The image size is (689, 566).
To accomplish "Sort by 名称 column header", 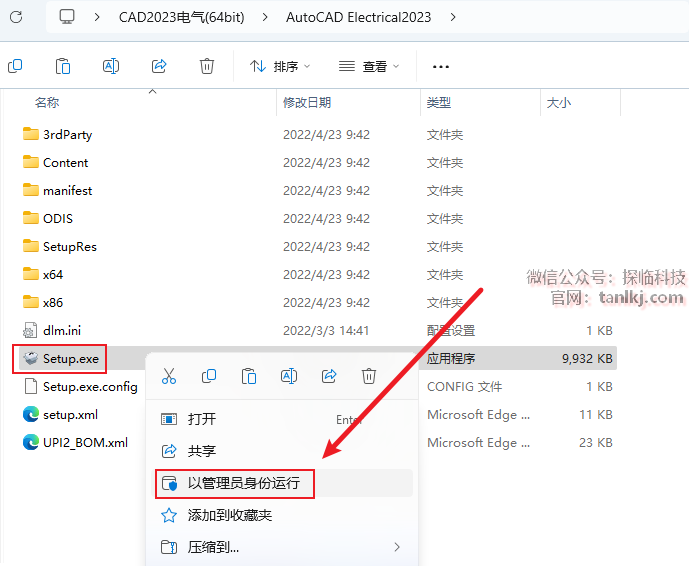I will [47, 102].
